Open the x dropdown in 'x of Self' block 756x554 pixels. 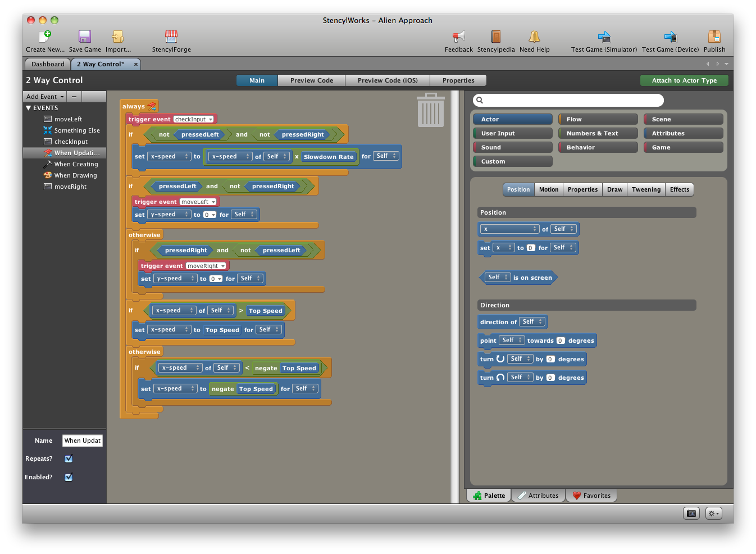[x=510, y=229]
